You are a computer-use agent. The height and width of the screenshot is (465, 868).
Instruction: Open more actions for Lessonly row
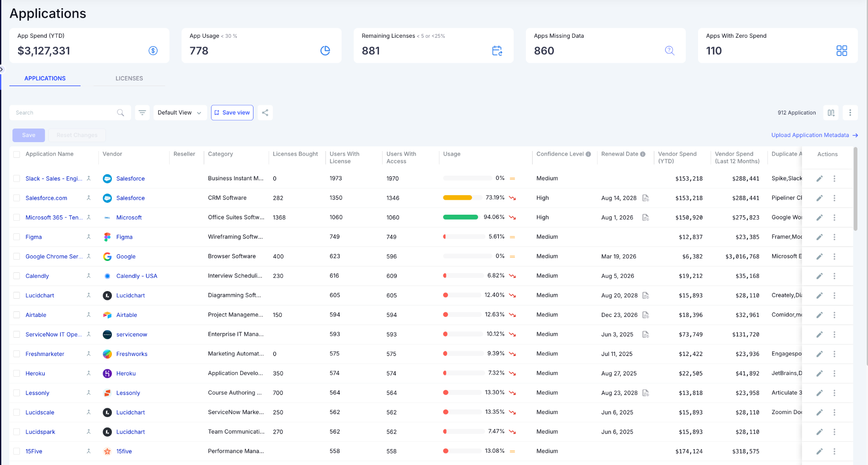[x=835, y=393]
